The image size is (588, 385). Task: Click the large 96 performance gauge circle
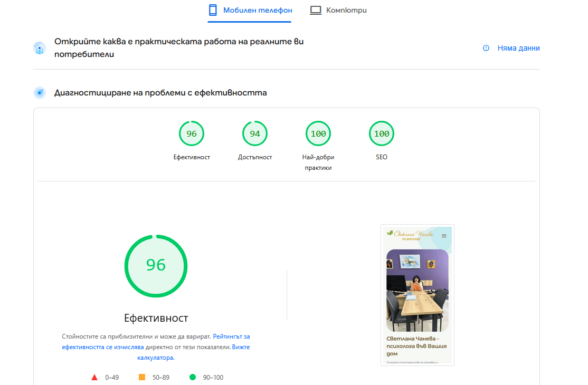pyautogui.click(x=156, y=265)
